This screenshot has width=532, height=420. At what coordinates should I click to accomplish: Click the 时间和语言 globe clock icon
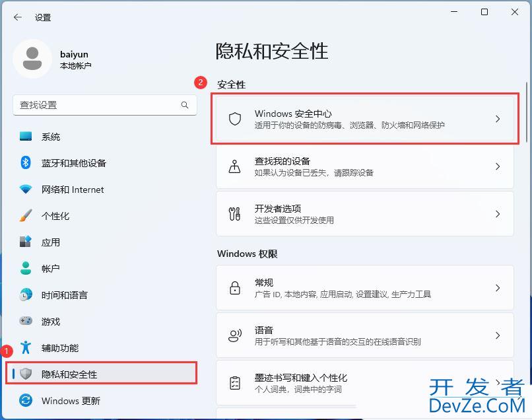pos(26,295)
